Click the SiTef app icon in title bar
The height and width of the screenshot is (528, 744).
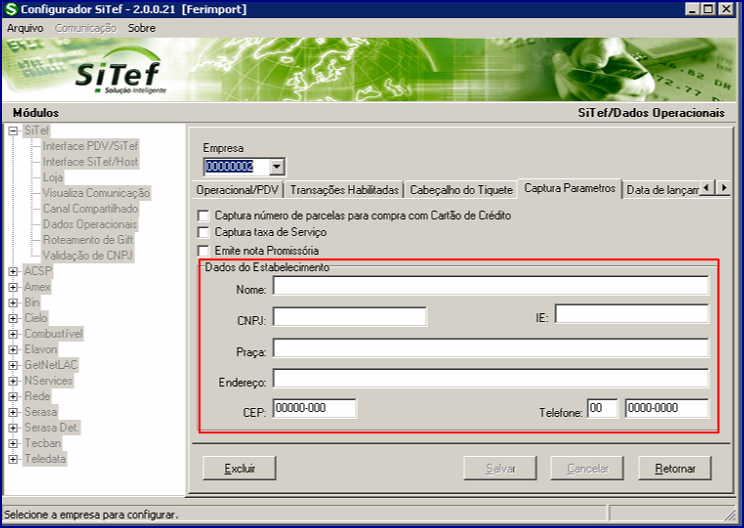pos(10,9)
